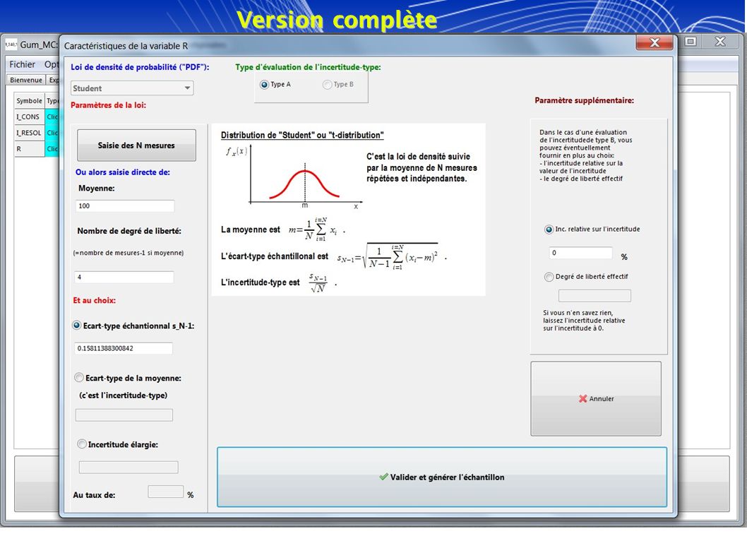Select the Incertitude élargie radio

pyautogui.click(x=81, y=444)
